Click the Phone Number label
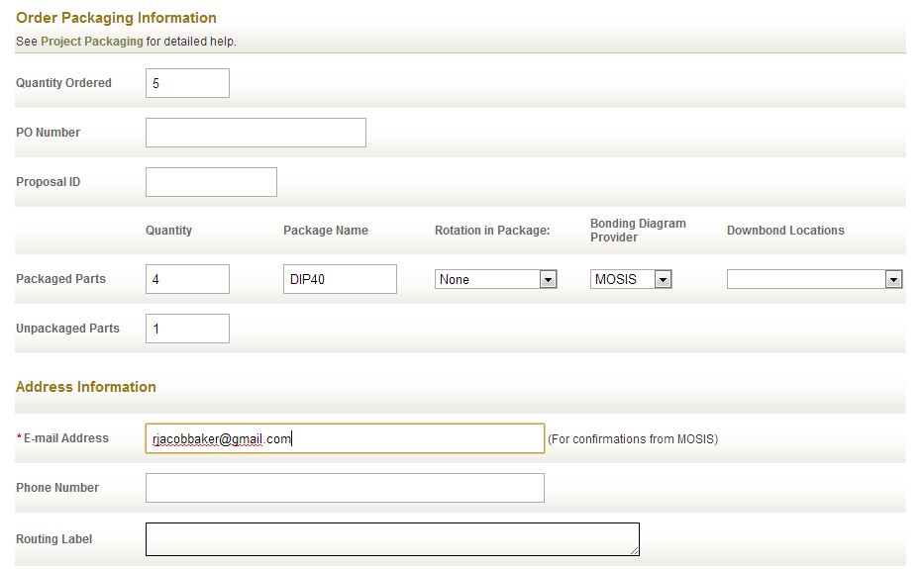Screen dimensions: 924x569 57,488
